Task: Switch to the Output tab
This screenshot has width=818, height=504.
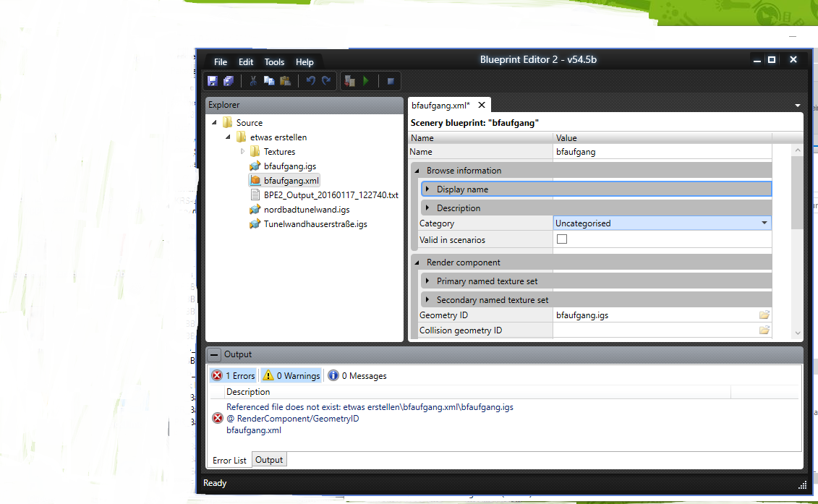Action: pyautogui.click(x=269, y=460)
